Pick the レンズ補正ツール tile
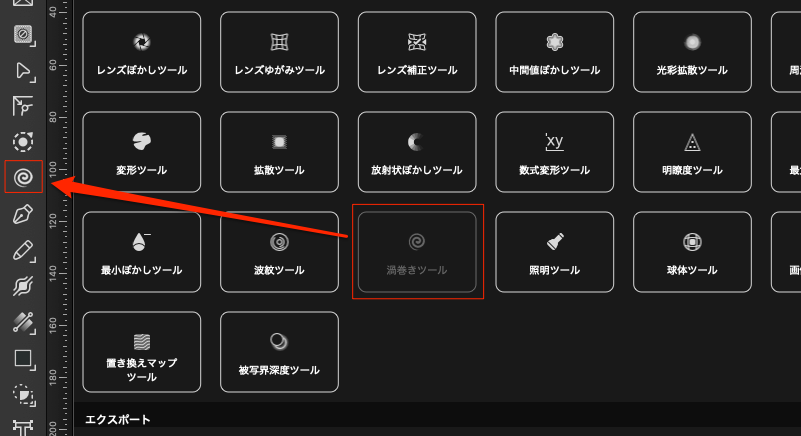The height and width of the screenshot is (436, 801). point(417,52)
